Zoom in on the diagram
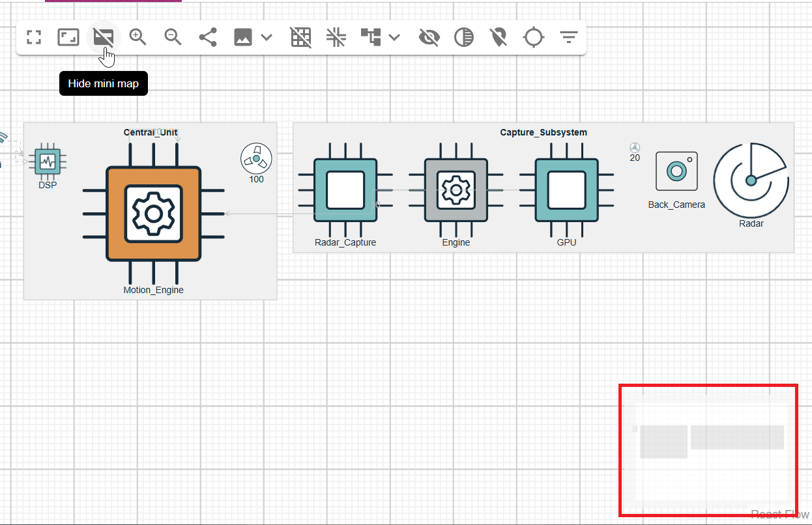The height and width of the screenshot is (525, 812). pos(138,38)
